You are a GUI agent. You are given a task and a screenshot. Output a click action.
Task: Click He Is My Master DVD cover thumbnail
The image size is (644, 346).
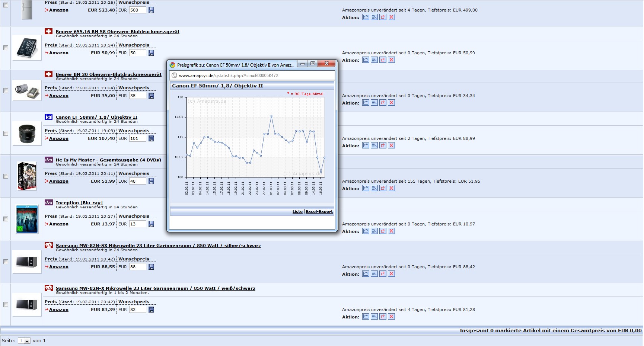click(27, 176)
